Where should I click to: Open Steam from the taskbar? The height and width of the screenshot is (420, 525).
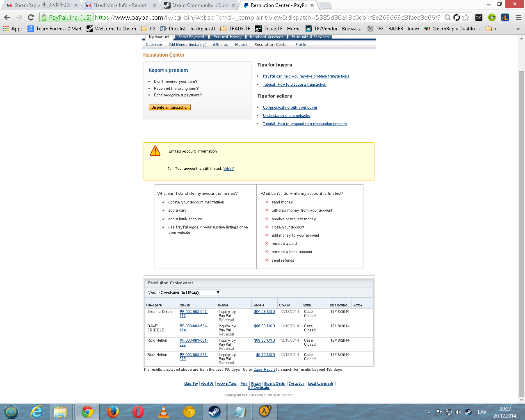(x=214, y=411)
